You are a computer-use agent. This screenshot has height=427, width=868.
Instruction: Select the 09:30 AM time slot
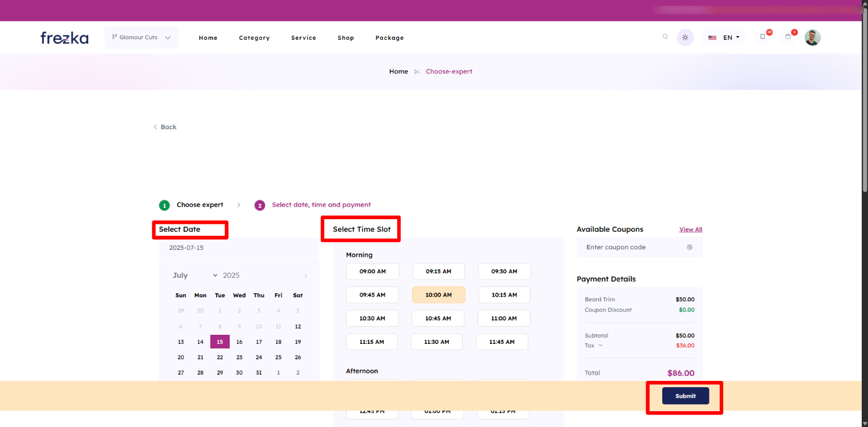504,272
